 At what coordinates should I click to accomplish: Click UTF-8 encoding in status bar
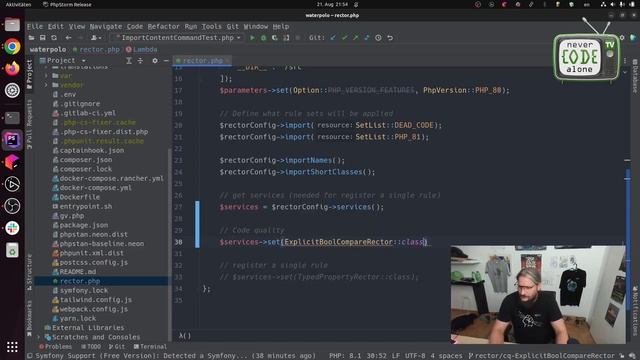(416, 356)
